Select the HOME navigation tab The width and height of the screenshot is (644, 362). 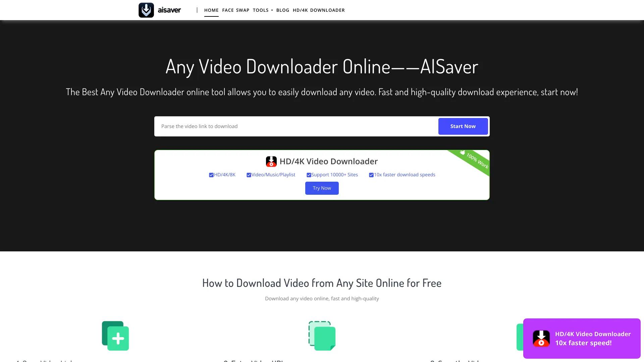211,10
